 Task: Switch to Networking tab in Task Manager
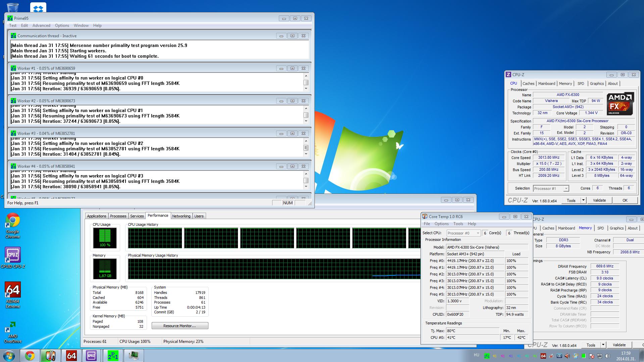181,216
